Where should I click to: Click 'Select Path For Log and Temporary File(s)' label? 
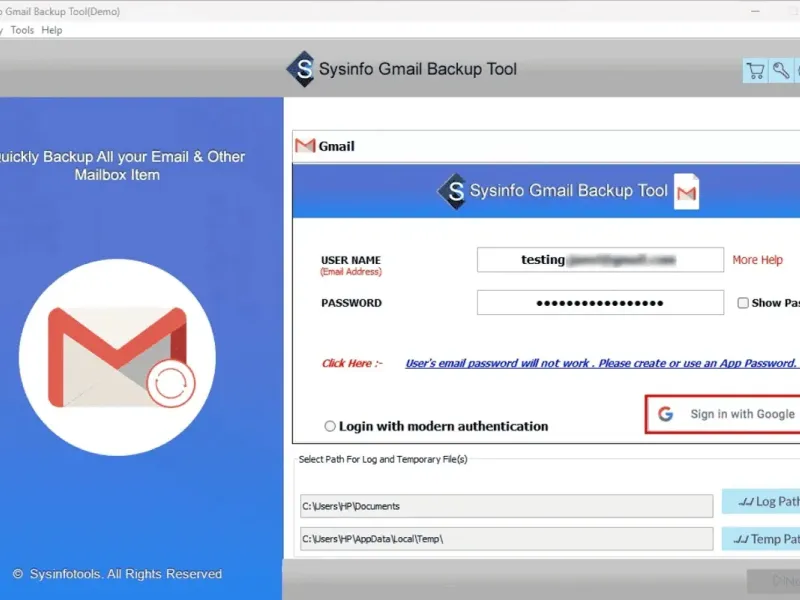pos(383,459)
